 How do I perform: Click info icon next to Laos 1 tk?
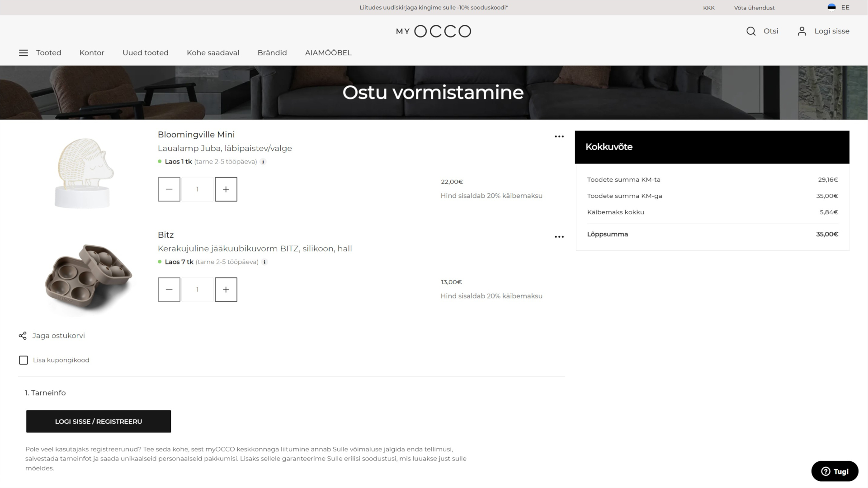[263, 162]
